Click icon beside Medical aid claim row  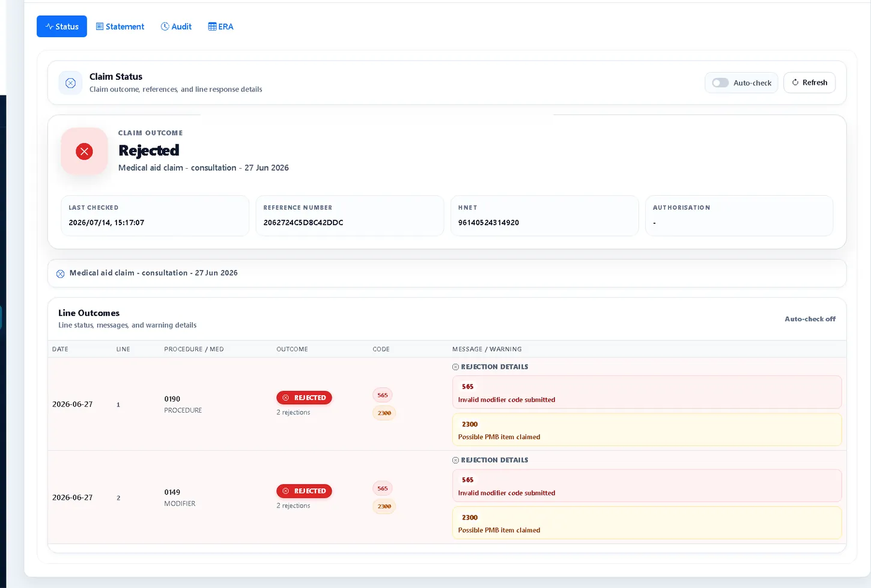[x=60, y=273]
